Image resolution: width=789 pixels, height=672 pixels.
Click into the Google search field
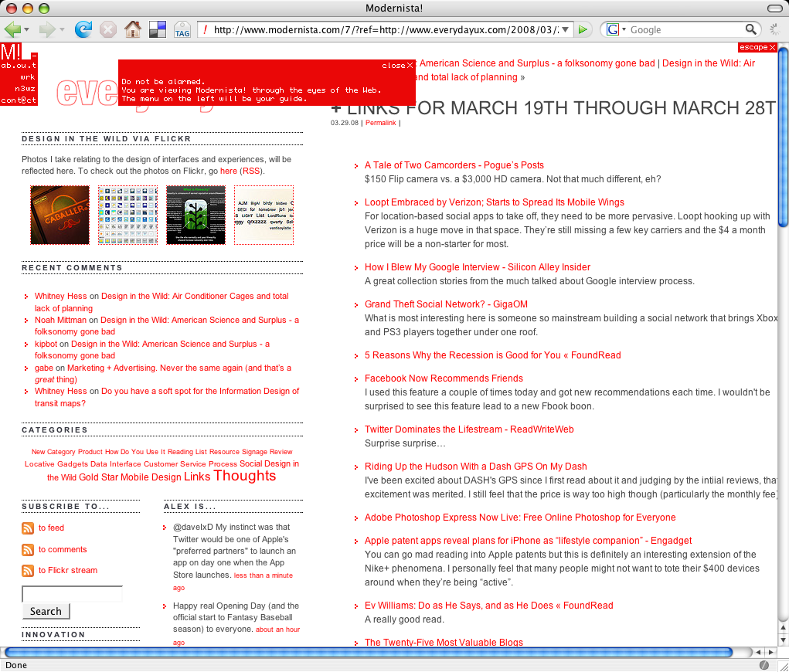coord(686,29)
